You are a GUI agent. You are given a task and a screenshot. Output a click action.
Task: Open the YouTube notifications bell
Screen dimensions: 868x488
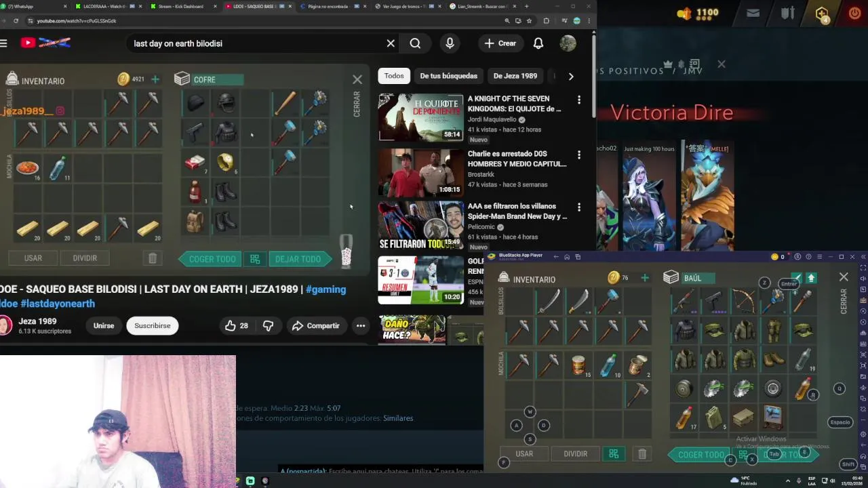538,43
